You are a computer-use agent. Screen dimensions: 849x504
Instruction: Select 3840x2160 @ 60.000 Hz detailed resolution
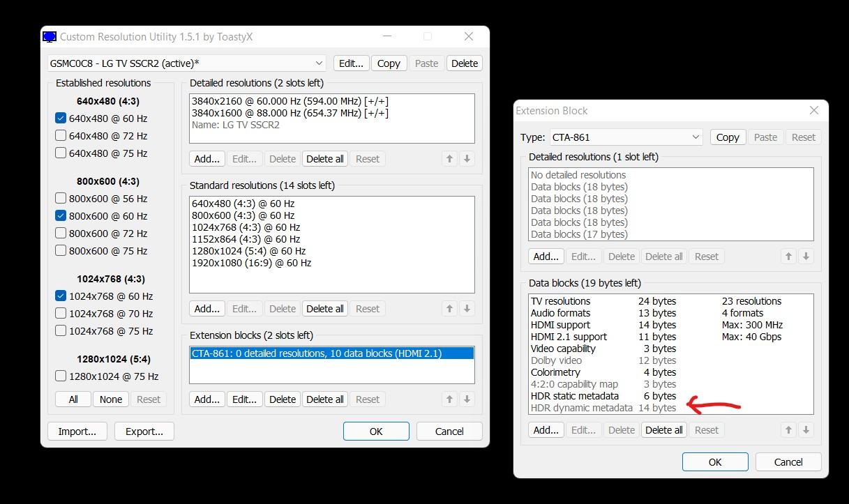click(x=332, y=101)
